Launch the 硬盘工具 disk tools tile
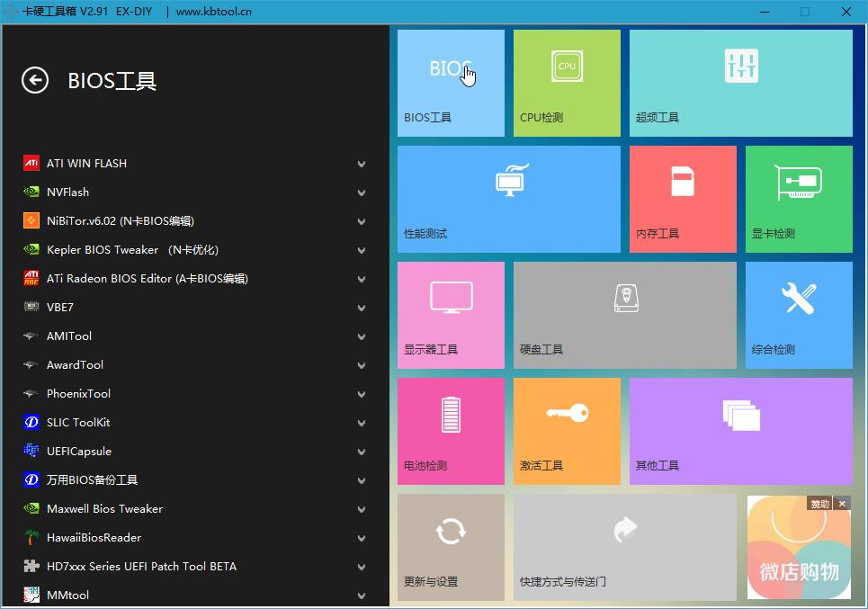Image resolution: width=868 pixels, height=609 pixels. click(624, 315)
